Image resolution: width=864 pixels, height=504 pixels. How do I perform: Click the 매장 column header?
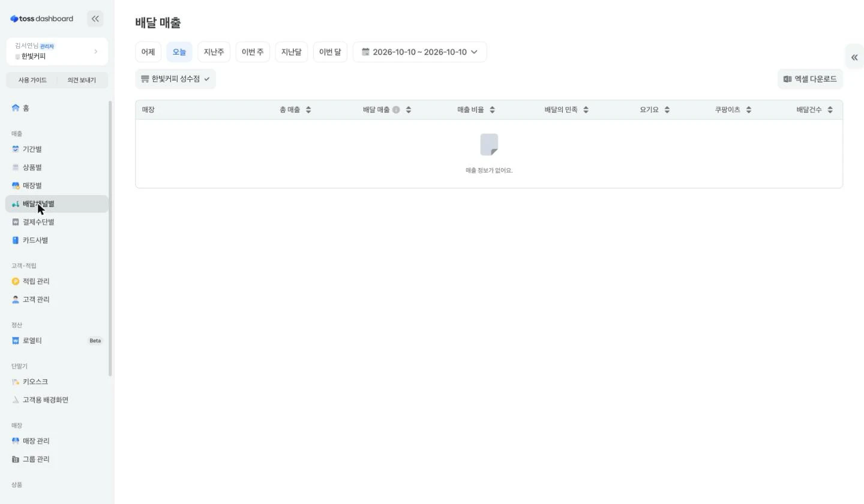148,110
